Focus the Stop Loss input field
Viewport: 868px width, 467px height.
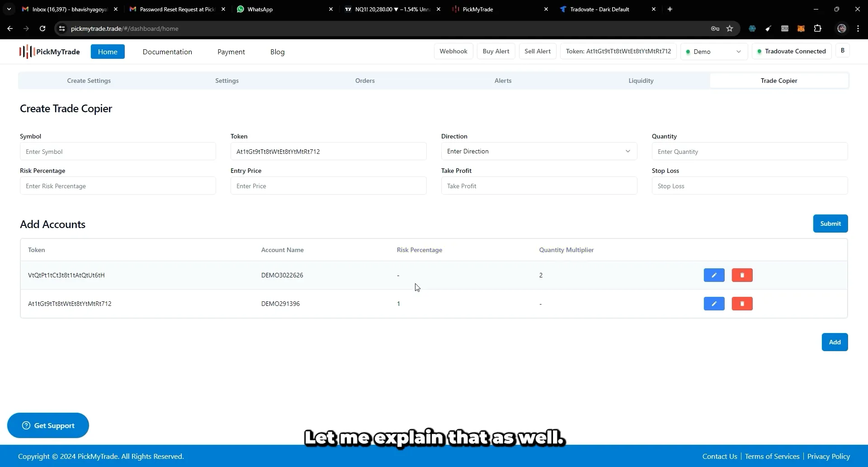[x=750, y=186]
